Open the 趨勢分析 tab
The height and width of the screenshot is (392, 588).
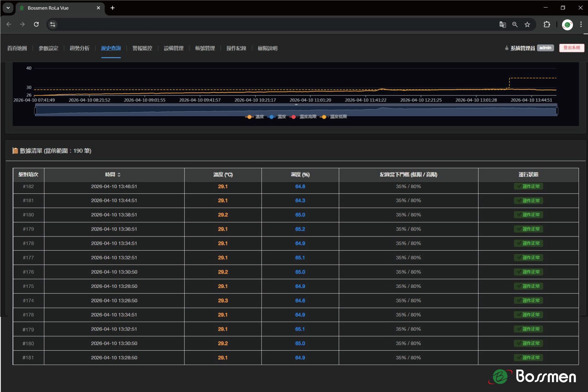click(79, 48)
